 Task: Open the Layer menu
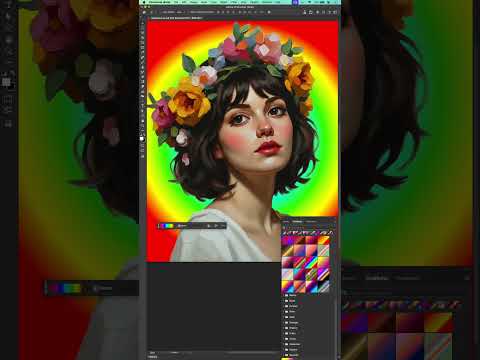[204, 2]
